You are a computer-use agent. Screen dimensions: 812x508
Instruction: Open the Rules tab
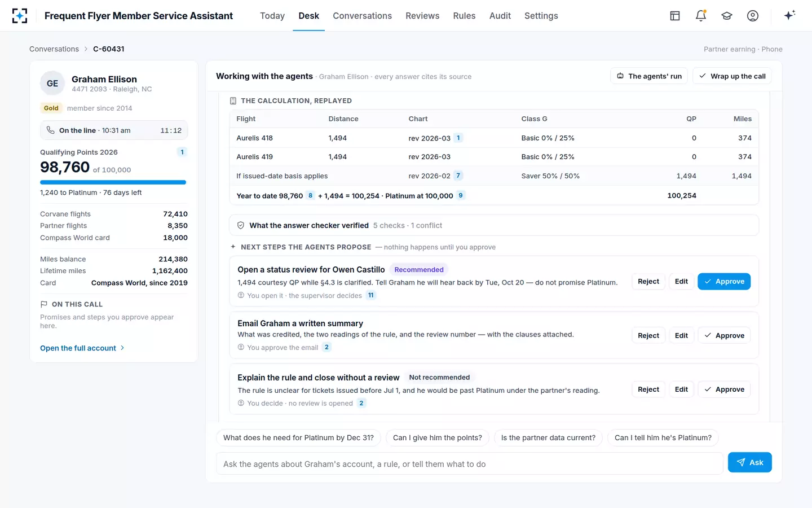464,16
